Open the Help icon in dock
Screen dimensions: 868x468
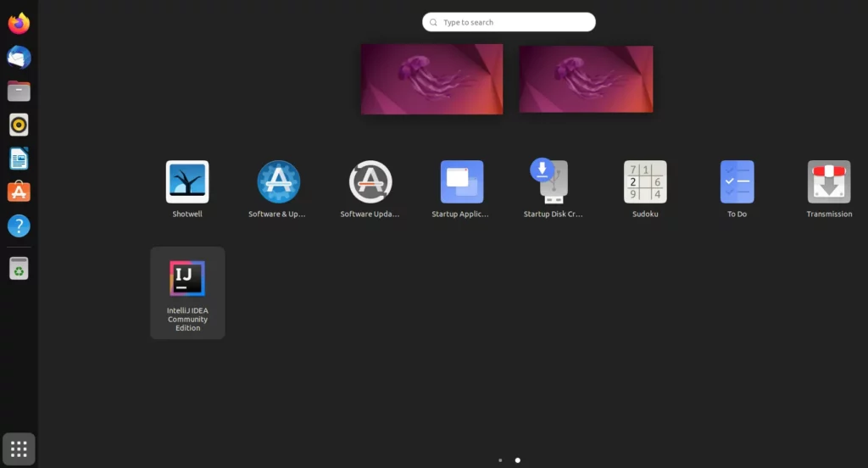pos(19,226)
